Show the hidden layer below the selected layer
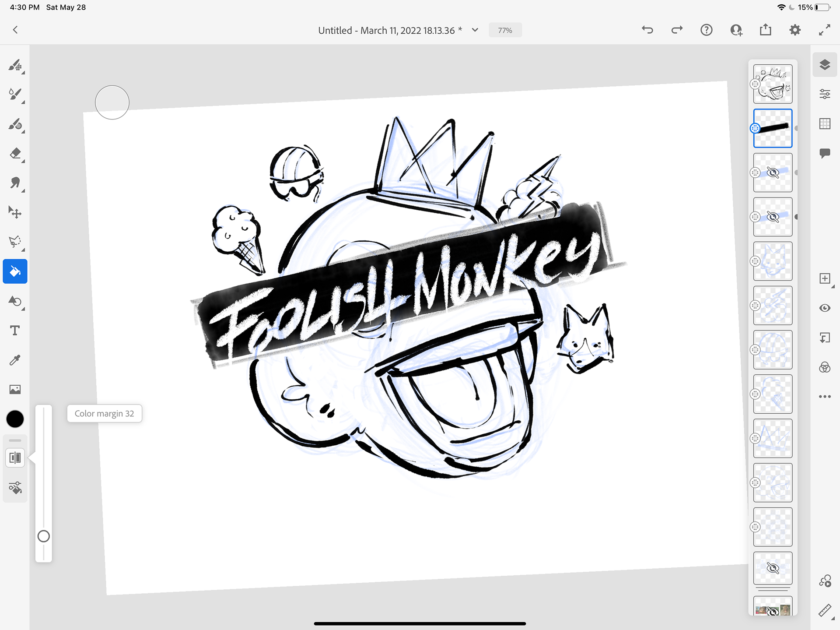This screenshot has width=840, height=630. pyautogui.click(x=773, y=172)
